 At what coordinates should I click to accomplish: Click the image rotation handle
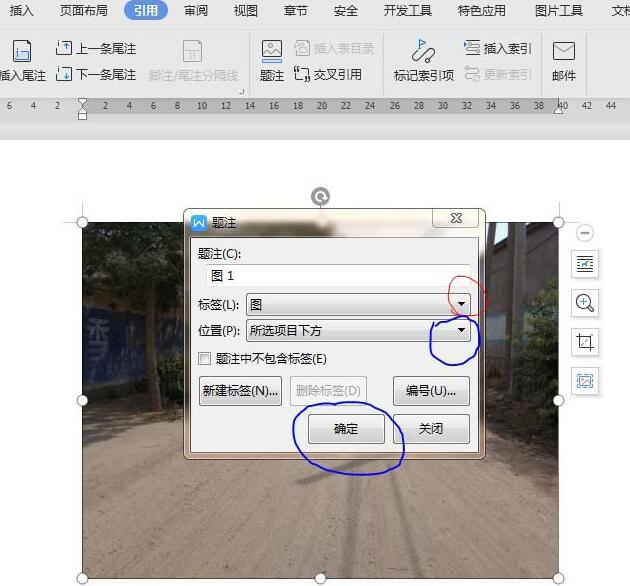coord(320,197)
